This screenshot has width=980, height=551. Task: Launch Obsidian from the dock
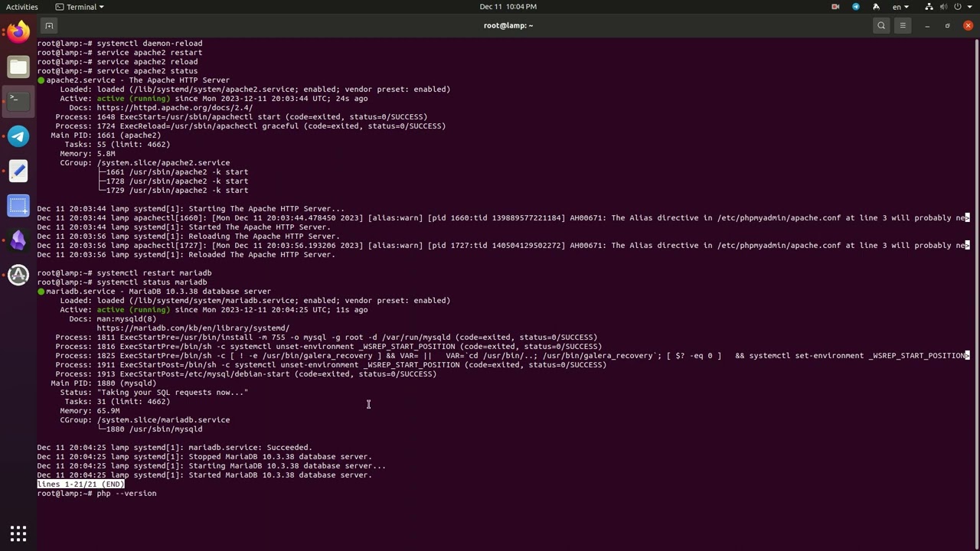coord(18,240)
